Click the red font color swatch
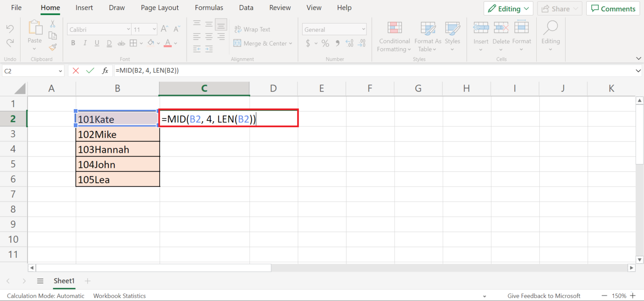The width and height of the screenshot is (644, 301). (168, 43)
